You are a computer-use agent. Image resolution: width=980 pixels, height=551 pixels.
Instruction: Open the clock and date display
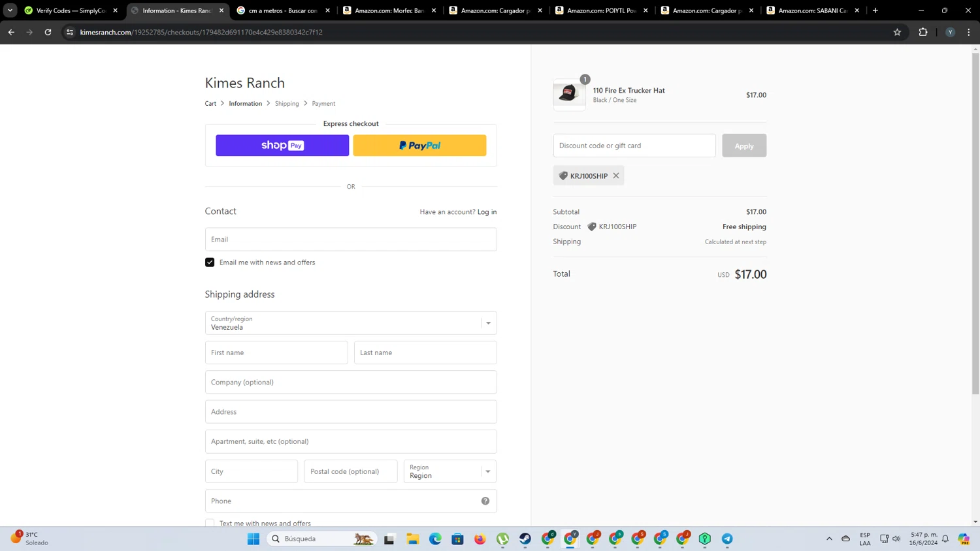coord(924,539)
